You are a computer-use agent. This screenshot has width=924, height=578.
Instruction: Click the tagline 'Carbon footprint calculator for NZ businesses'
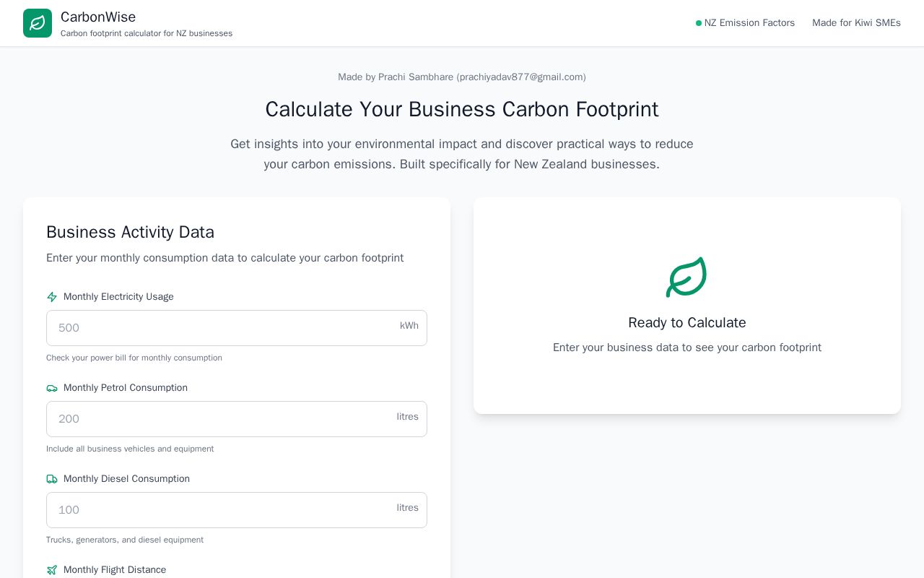[x=147, y=33]
